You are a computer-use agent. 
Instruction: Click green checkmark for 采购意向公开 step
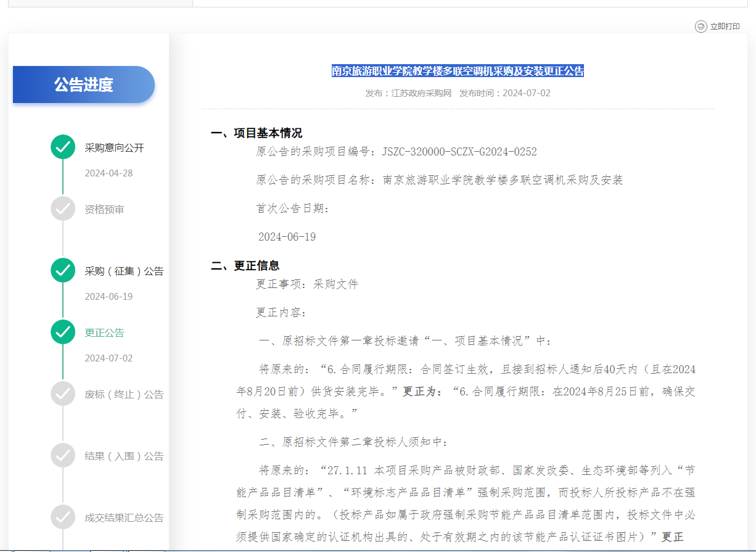63,147
